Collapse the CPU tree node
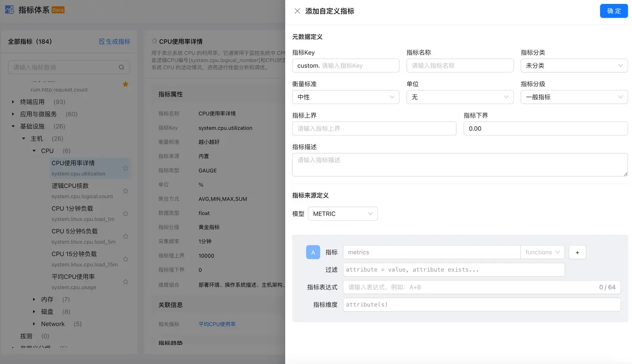The width and height of the screenshot is (632, 364). click(34, 151)
